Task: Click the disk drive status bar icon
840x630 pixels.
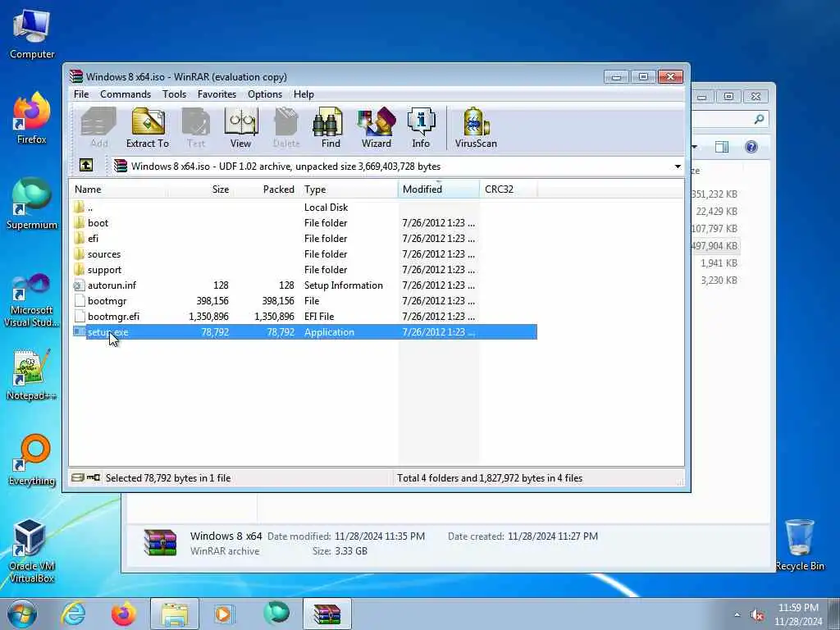Action: coord(78,477)
